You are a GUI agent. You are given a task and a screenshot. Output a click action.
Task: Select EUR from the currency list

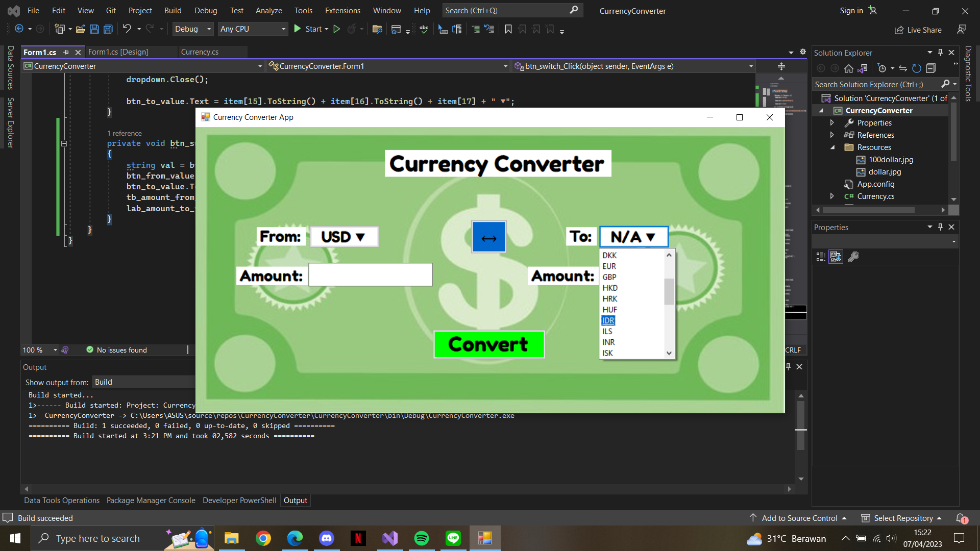(x=609, y=266)
